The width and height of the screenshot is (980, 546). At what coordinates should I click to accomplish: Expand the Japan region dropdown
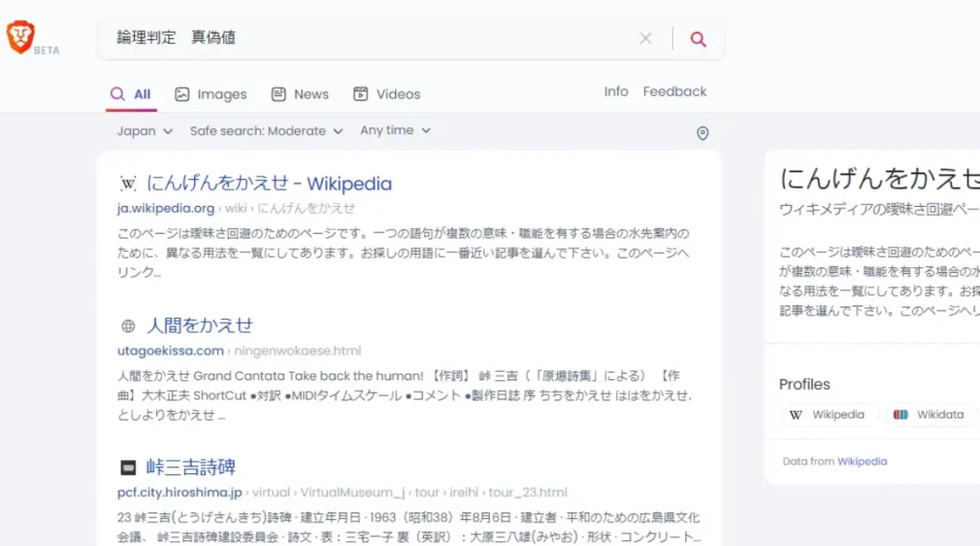[145, 130]
